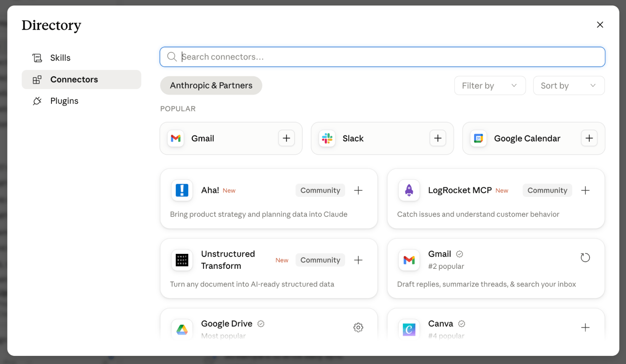Click 'Bring product strategy and planning data' description
This screenshot has height=364, width=626.
259,214
